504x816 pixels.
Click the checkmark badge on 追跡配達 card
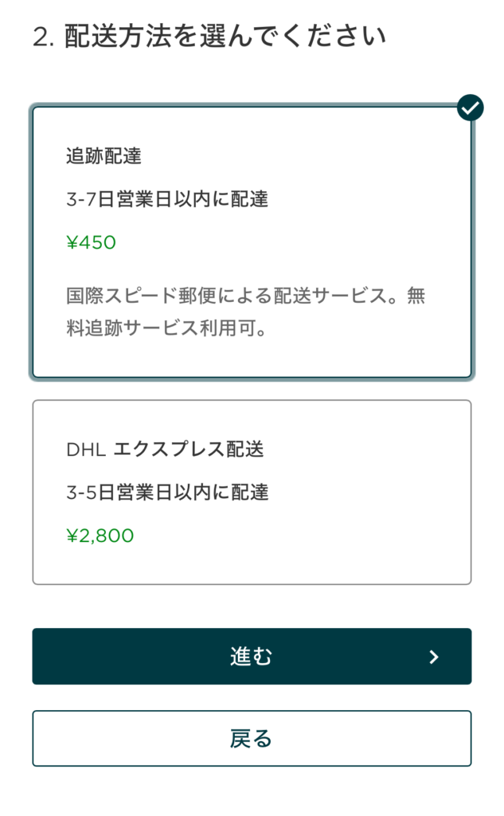pyautogui.click(x=471, y=108)
